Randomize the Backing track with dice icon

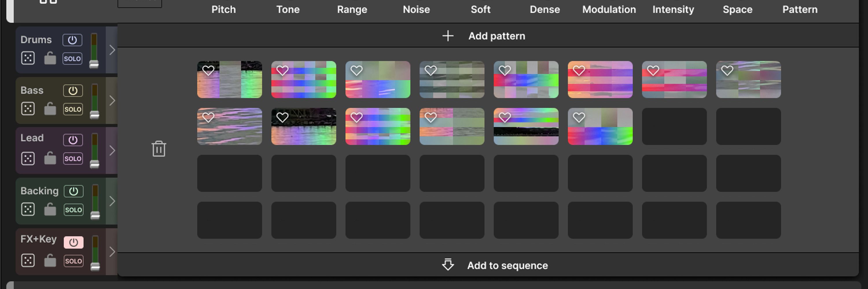[28, 209]
